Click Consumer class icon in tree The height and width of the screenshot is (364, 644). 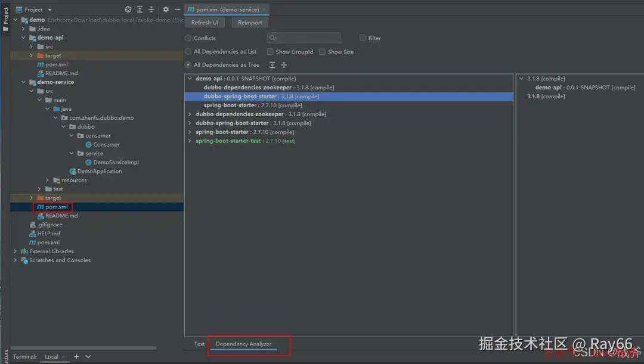pyautogui.click(x=88, y=144)
